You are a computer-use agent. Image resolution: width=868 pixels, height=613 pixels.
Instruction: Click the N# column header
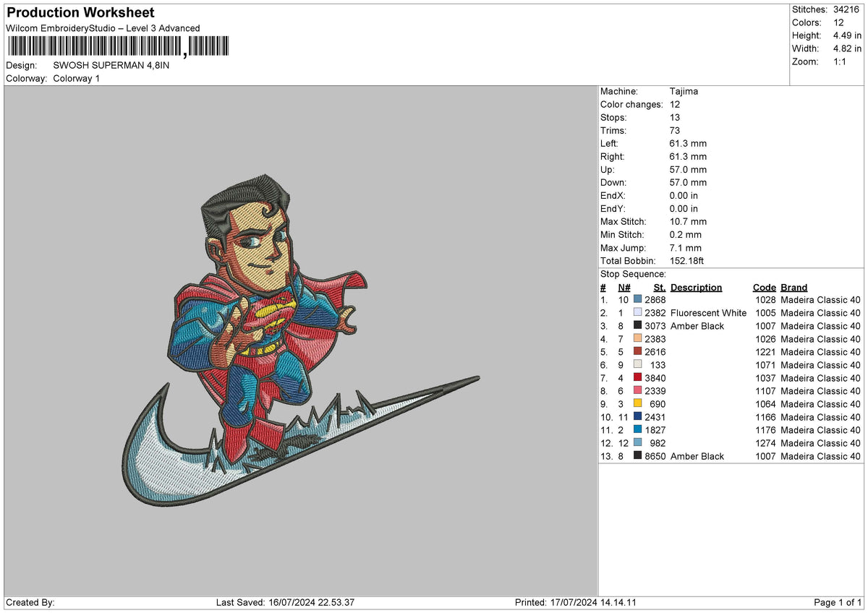624,287
